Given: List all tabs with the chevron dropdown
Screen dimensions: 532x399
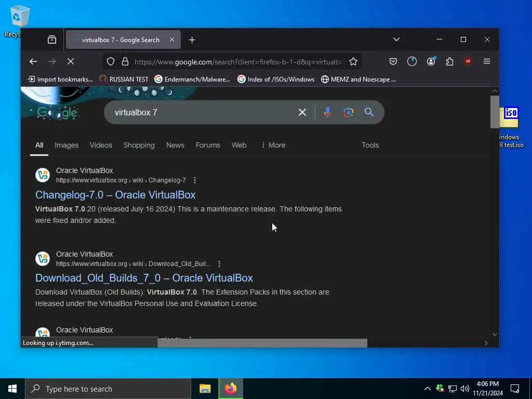Looking at the screenshot, I should point(396,39).
